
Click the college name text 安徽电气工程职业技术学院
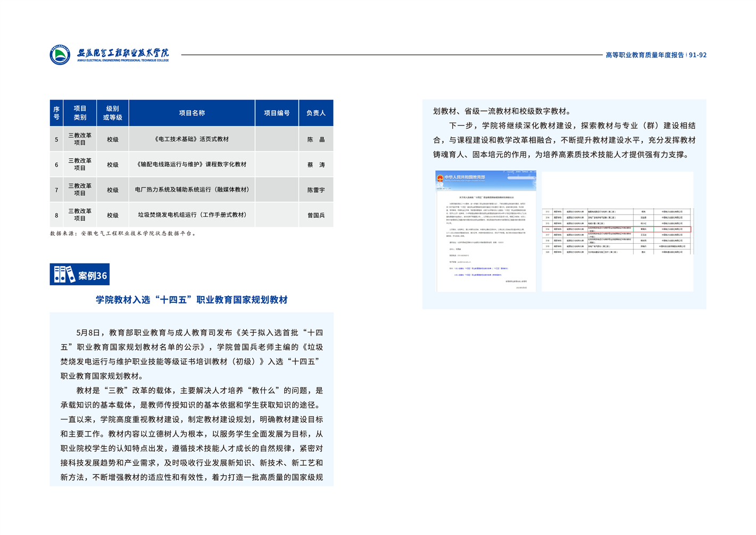[x=123, y=53]
